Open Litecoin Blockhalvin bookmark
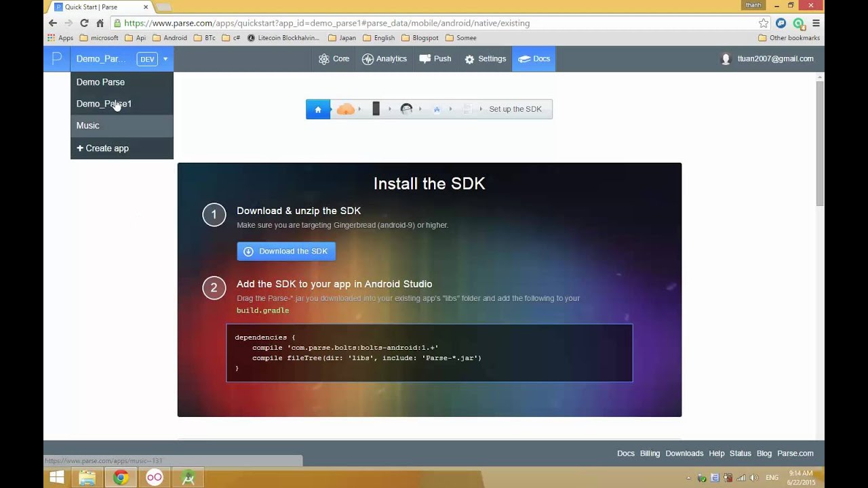The height and width of the screenshot is (488, 868). 283,38
